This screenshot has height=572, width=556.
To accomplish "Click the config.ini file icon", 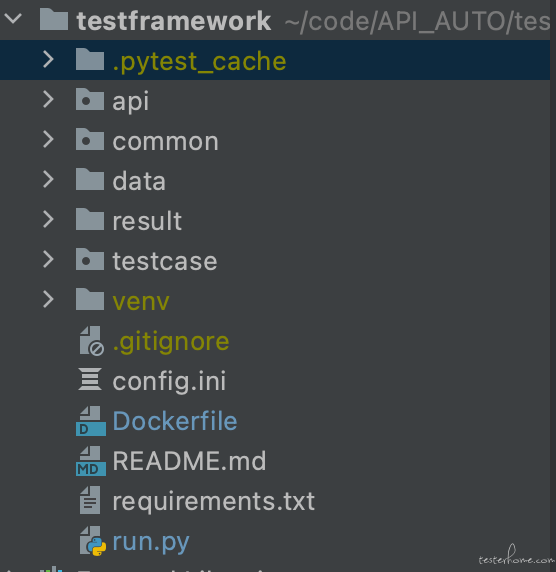I will [90, 379].
